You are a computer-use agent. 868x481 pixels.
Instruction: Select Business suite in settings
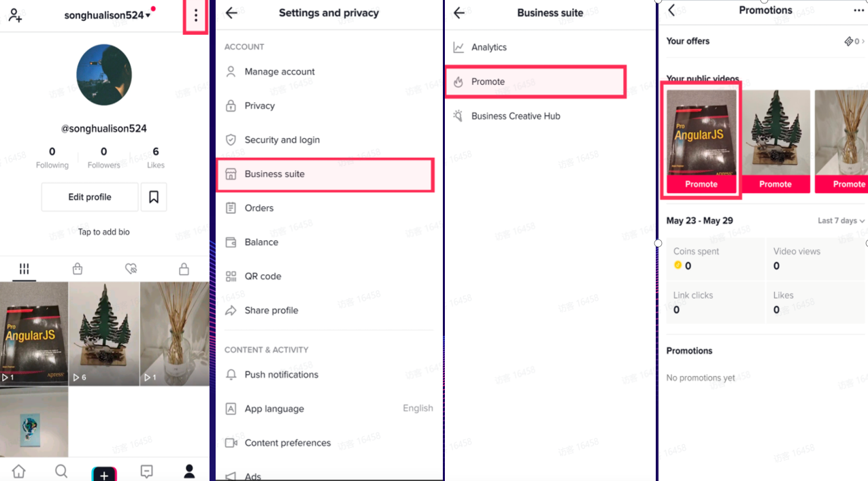pos(324,174)
